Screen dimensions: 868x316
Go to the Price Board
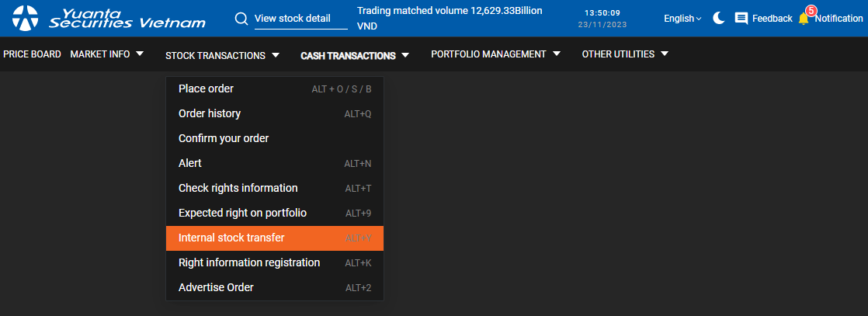click(32, 54)
